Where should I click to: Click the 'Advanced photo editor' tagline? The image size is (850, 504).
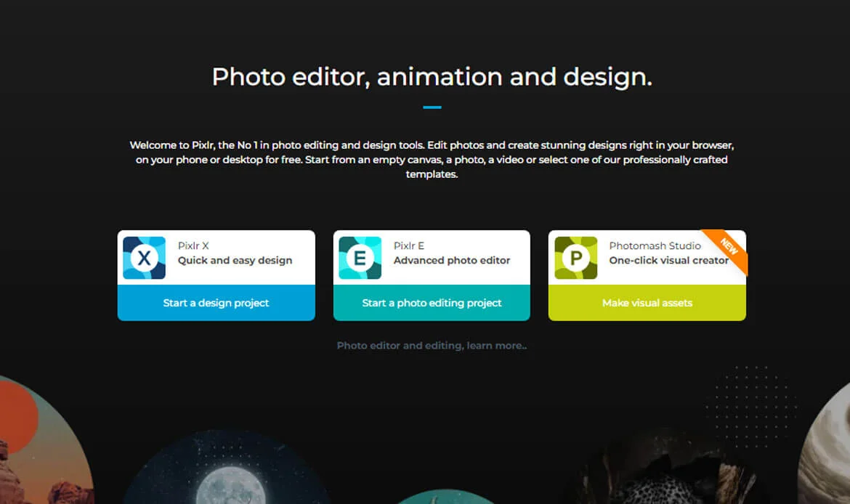click(452, 261)
